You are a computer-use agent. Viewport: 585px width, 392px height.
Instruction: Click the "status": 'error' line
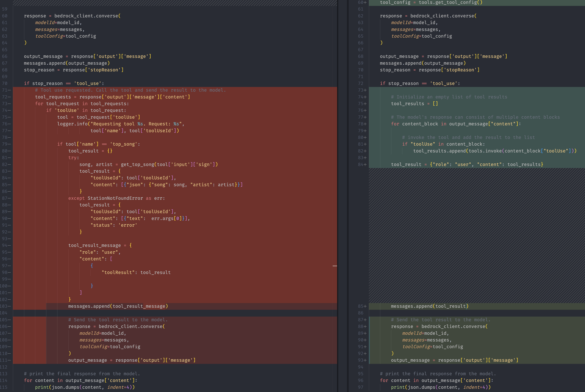(x=114, y=225)
